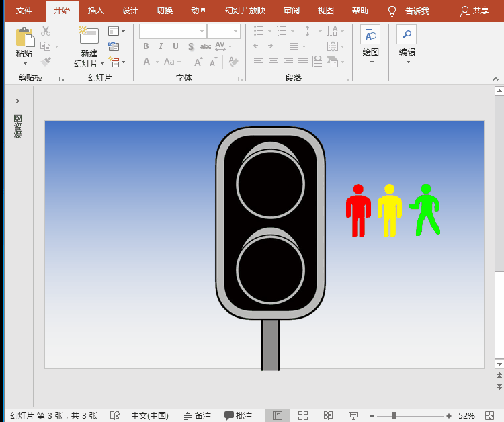Screen dimensions: 504x422
Task: Click the New Slide icon
Action: point(89,35)
